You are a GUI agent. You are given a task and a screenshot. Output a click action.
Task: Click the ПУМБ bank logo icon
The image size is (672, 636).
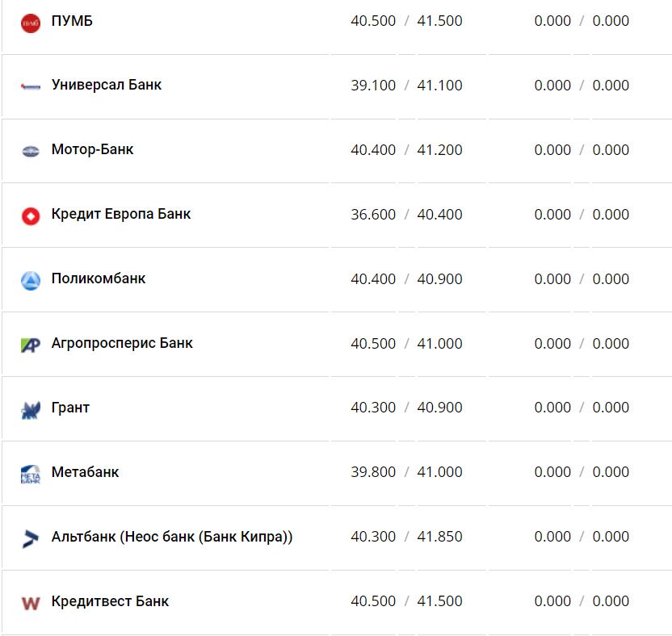[31, 23]
